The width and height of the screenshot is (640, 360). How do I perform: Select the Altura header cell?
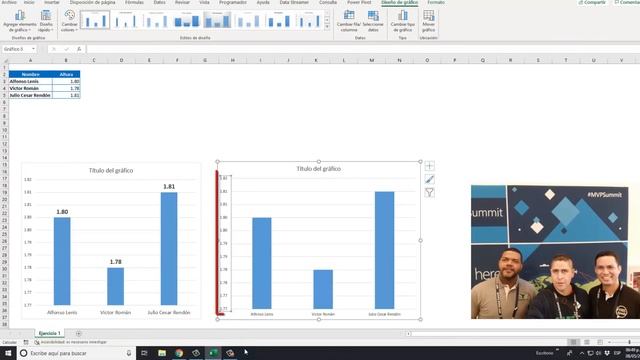(66, 74)
